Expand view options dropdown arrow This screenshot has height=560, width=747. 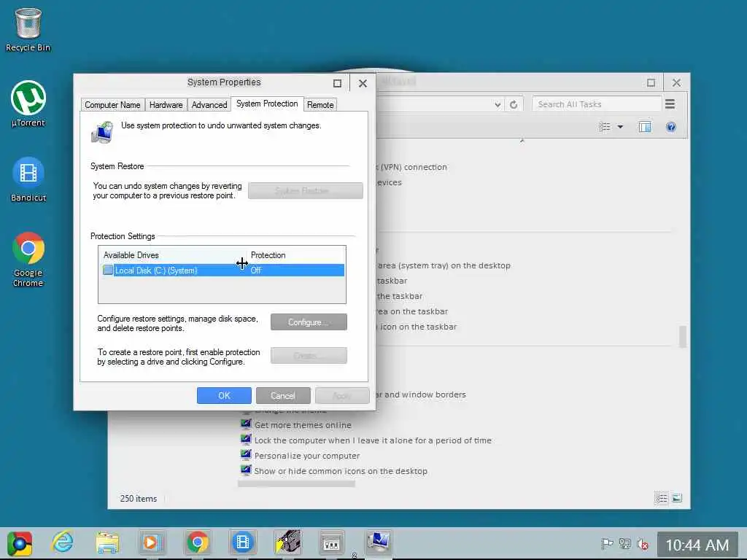point(620,127)
